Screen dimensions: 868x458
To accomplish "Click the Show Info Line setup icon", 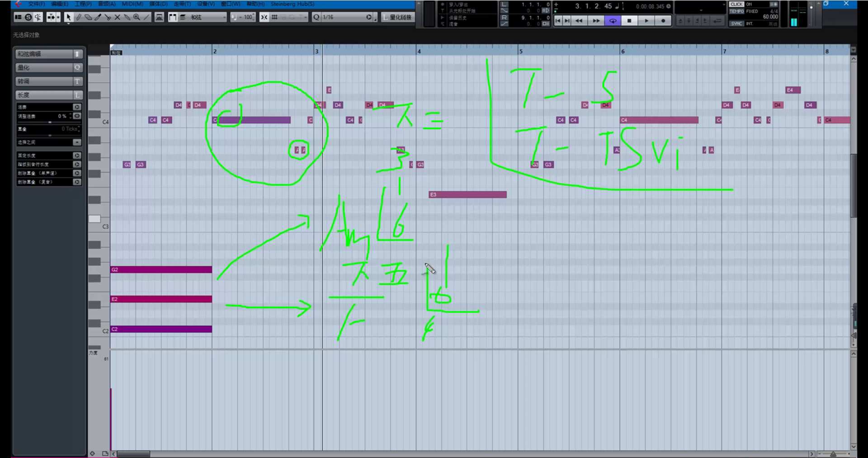I will click(x=18, y=17).
